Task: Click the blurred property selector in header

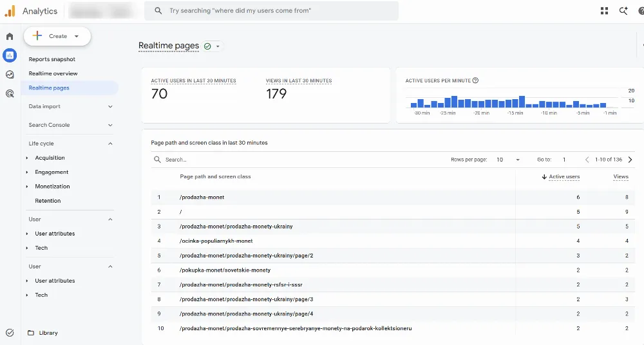Action: point(102,11)
